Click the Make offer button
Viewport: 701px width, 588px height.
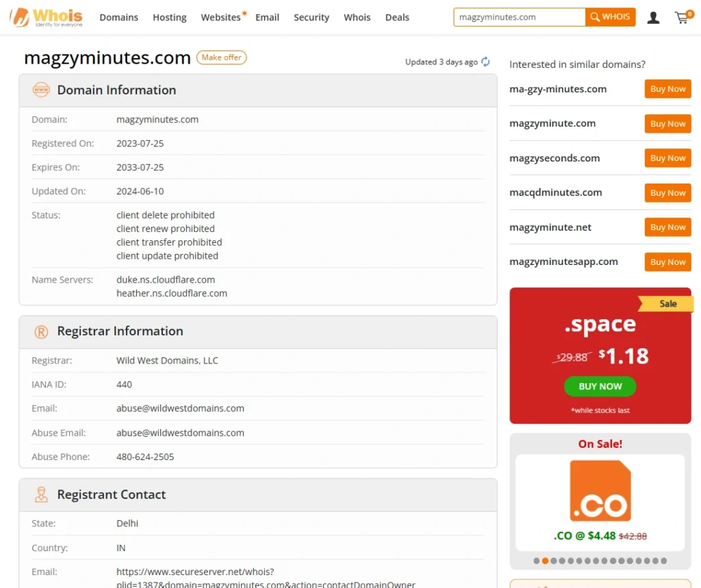point(221,57)
